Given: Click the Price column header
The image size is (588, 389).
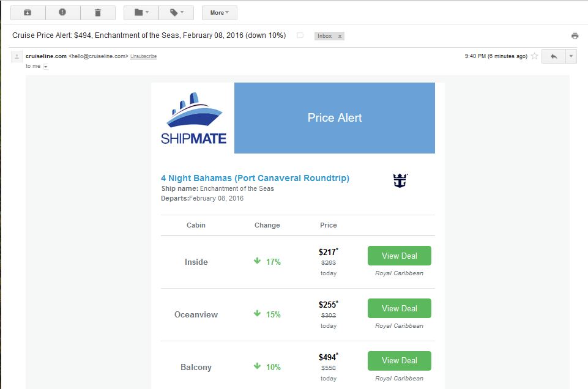Looking at the screenshot, I should click(x=329, y=225).
